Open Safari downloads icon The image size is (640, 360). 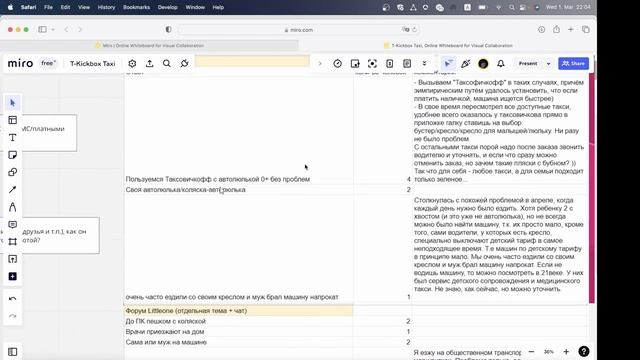542,29
